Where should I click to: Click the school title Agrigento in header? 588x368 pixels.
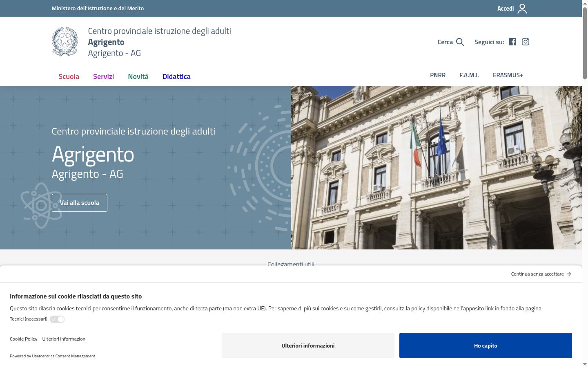[x=106, y=42]
